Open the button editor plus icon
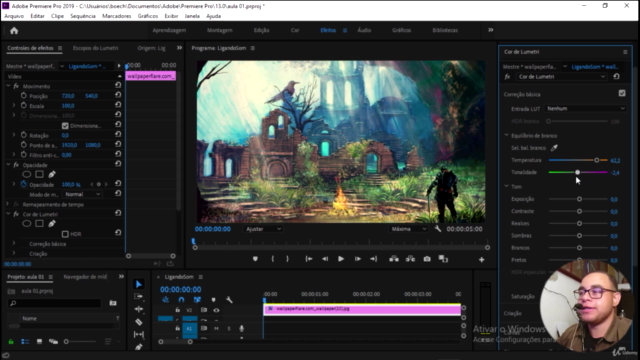The width and height of the screenshot is (640, 360). 482,260
